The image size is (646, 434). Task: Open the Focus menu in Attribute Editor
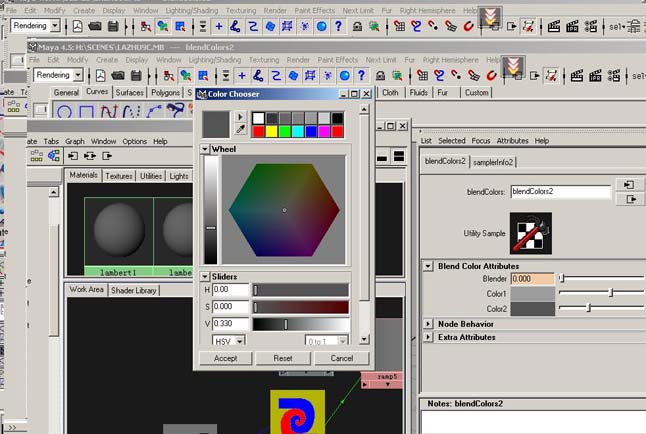click(x=481, y=141)
